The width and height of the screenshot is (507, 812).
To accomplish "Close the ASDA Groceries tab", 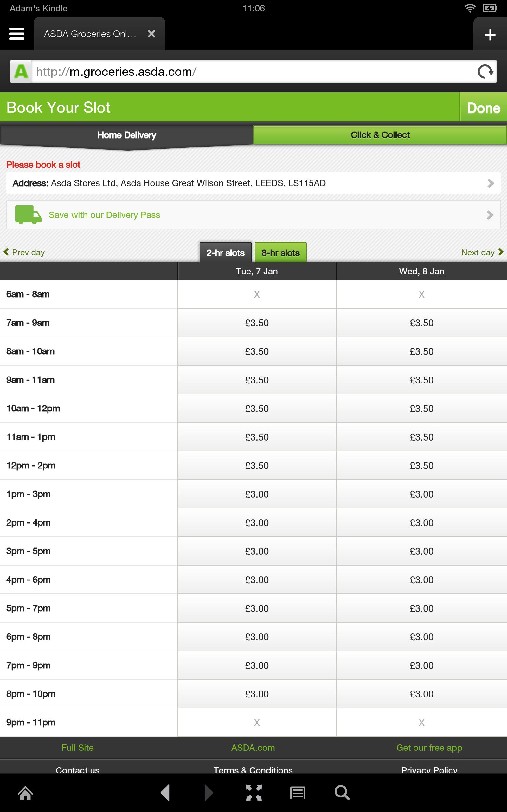I will click(151, 34).
